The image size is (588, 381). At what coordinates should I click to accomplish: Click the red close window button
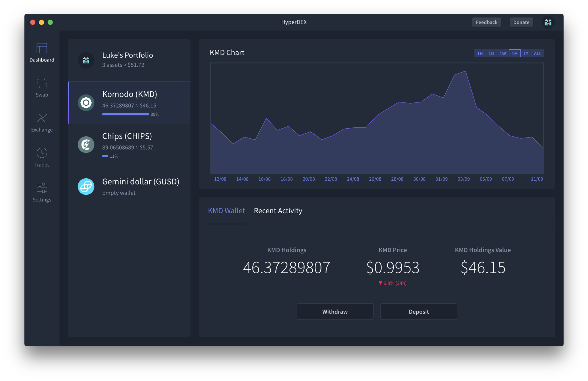(x=33, y=22)
